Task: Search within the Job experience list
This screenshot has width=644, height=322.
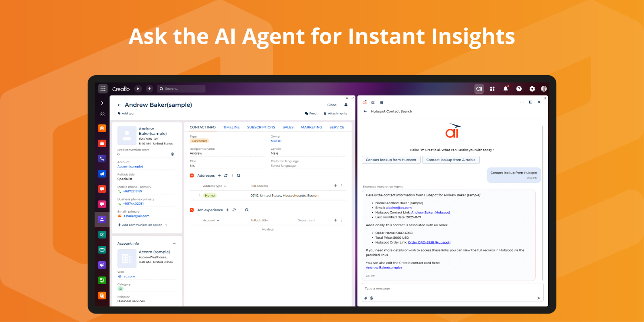Action: [247, 210]
